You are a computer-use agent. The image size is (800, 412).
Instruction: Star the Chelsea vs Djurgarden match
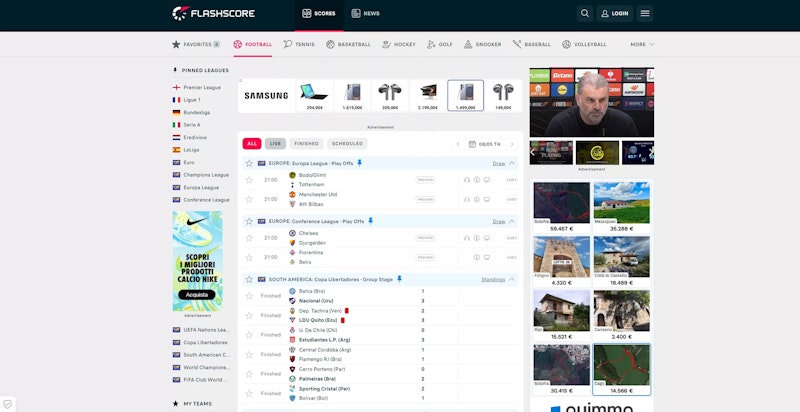pyautogui.click(x=249, y=238)
